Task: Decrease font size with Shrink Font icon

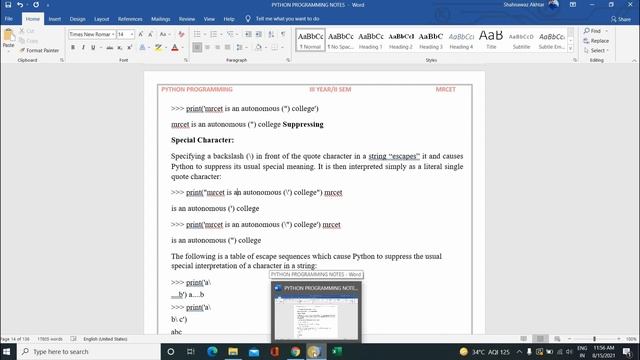Action: (151, 34)
